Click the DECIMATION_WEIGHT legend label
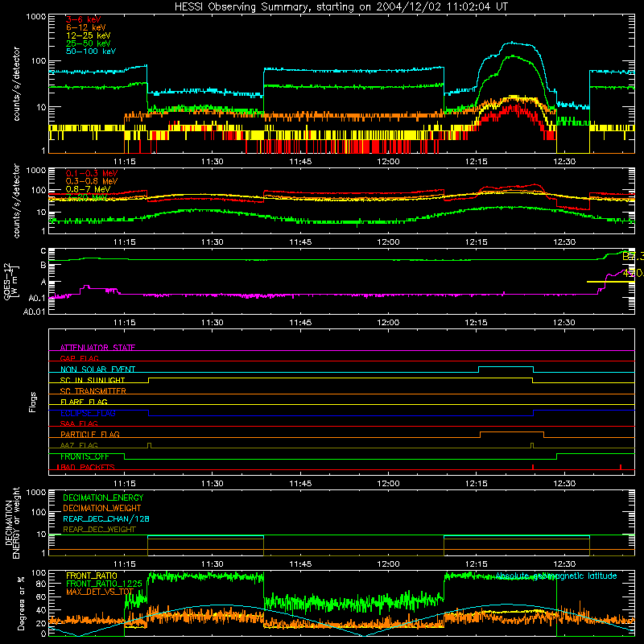This screenshot has height=644, width=644. click(x=102, y=508)
